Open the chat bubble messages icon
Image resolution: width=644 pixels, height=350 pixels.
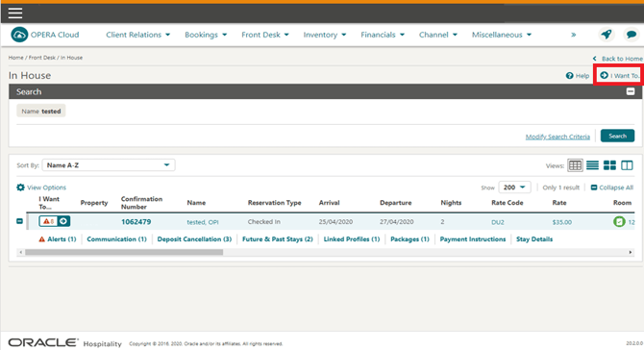tap(632, 35)
